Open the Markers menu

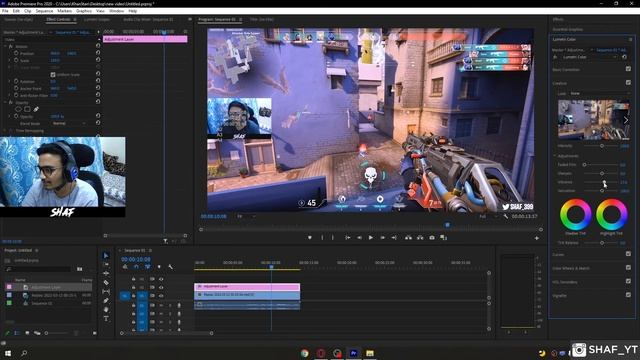64,11
